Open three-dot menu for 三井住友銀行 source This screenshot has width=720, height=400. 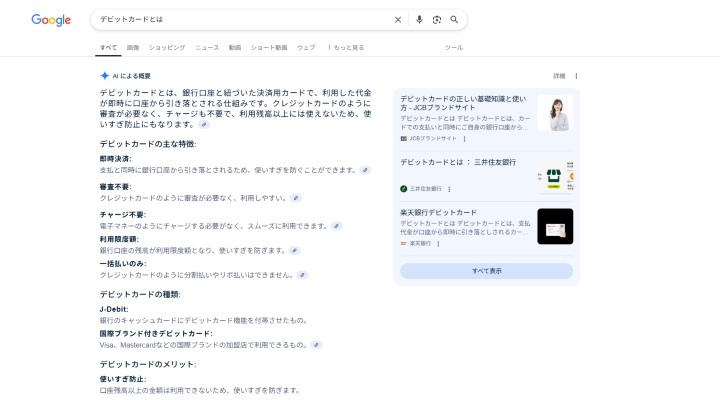(x=449, y=189)
